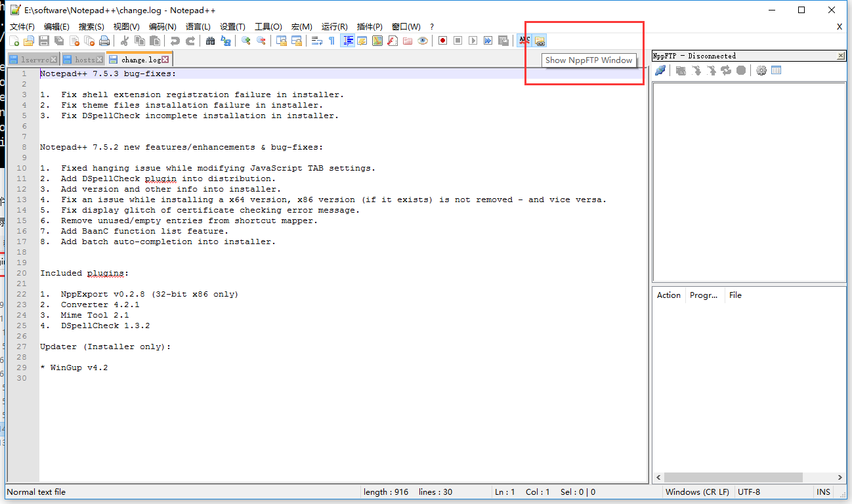The height and width of the screenshot is (504, 852).
Task: Toggle the NppFTP message window icon
Action: 777,70
